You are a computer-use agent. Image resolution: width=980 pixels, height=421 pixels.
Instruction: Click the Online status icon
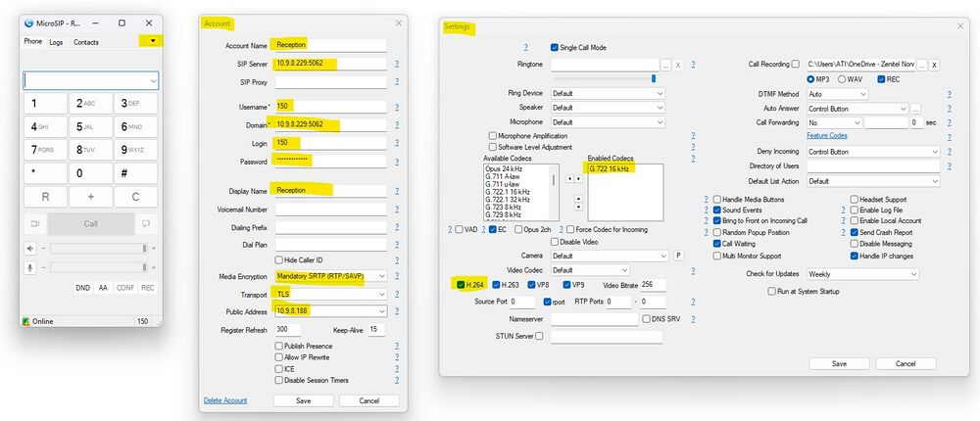click(26, 322)
